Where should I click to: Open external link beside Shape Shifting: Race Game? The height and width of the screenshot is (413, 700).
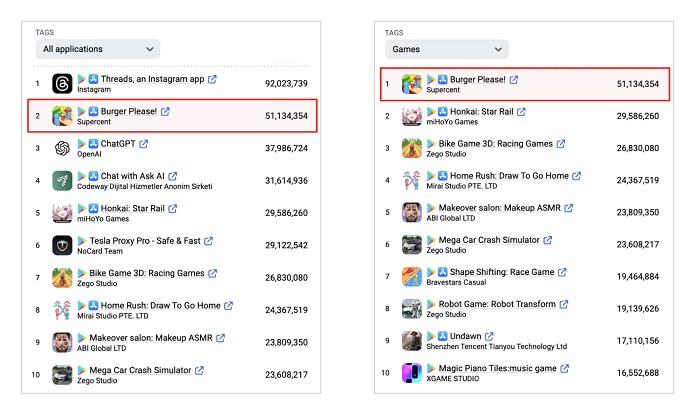562,272
